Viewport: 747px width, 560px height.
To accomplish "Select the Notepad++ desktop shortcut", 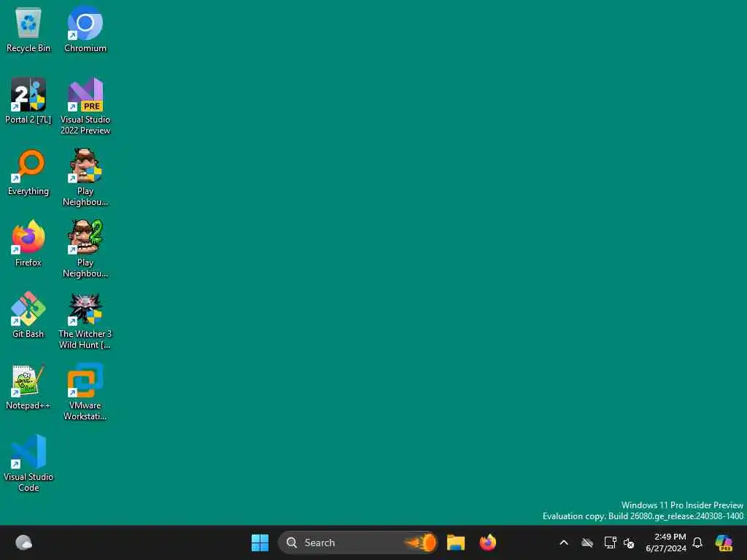I will click(x=28, y=386).
